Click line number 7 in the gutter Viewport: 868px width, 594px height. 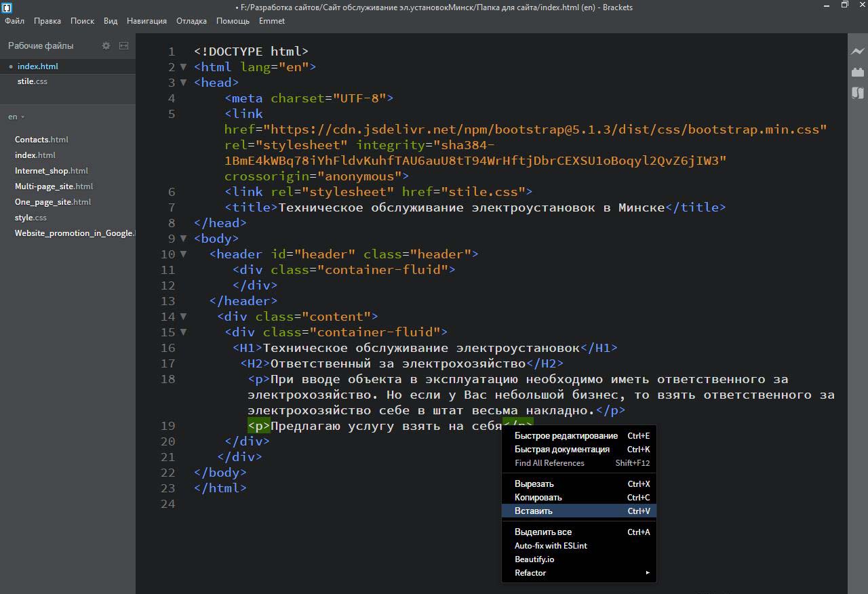tap(172, 207)
